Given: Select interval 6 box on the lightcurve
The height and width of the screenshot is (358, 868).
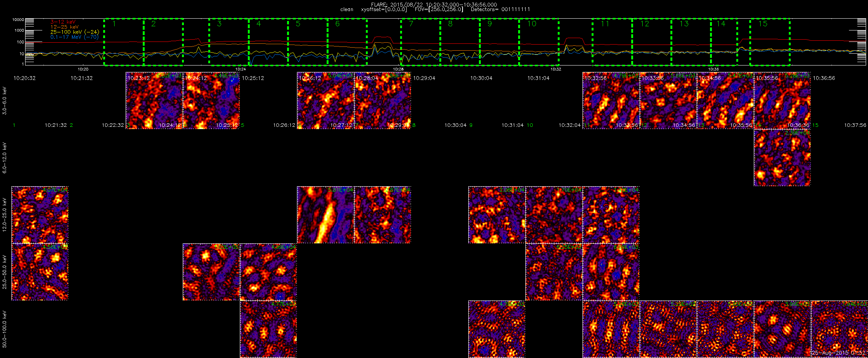Looking at the screenshot, I should (347, 42).
